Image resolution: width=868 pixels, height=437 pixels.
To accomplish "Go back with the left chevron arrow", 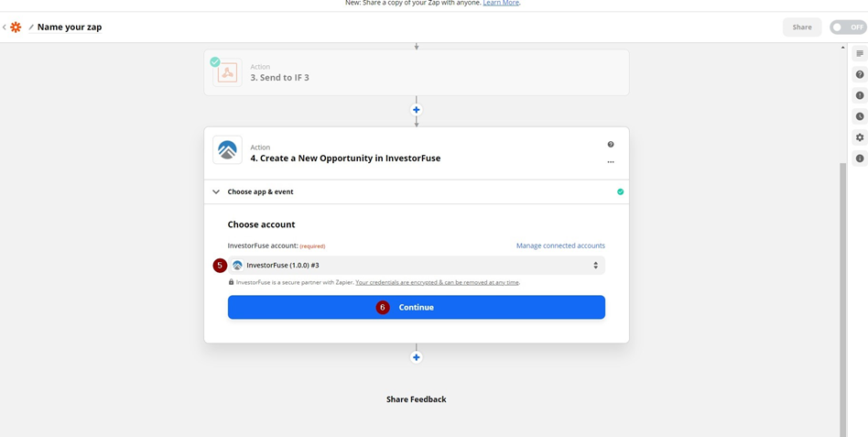I will pos(5,27).
